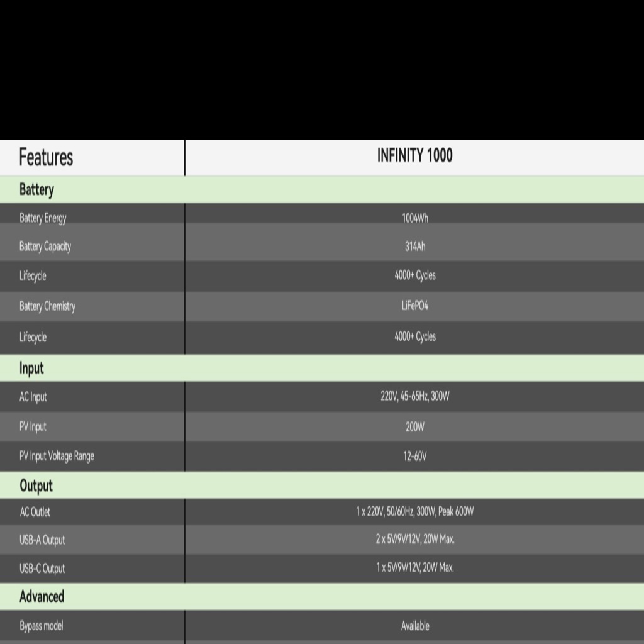Click the 220V, 45-65Hz, 300W value
The height and width of the screenshot is (644, 644).
click(415, 396)
